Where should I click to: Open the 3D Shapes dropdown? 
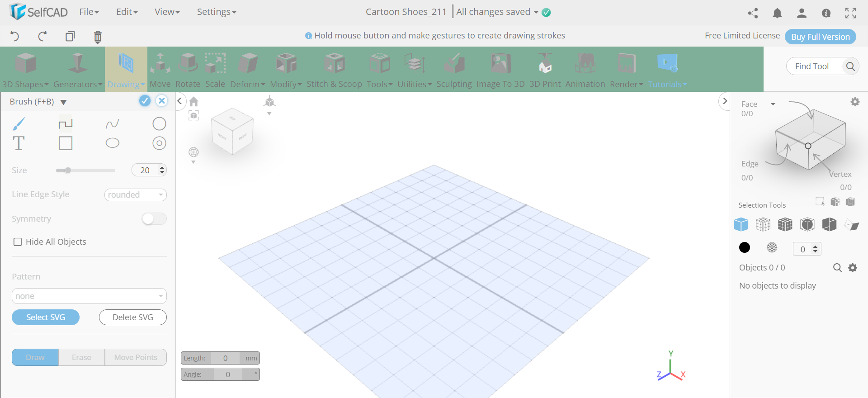25,70
